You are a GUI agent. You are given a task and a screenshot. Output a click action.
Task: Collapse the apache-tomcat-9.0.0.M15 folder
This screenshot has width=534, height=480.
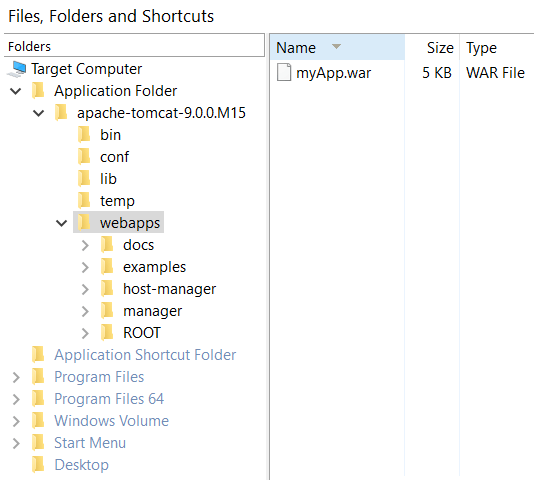[38, 113]
